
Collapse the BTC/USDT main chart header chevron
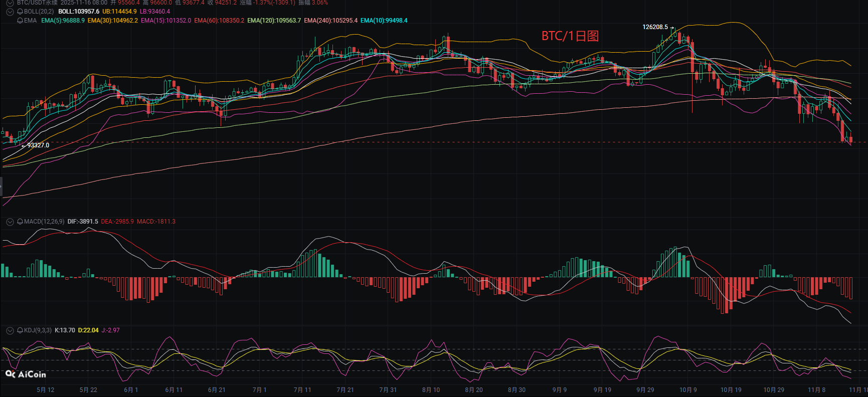coord(10,3)
